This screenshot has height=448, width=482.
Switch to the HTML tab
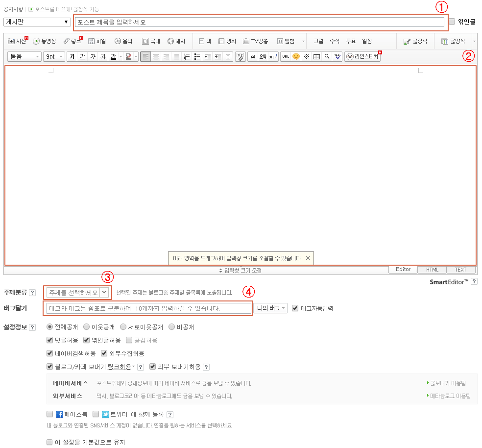tap(432, 269)
